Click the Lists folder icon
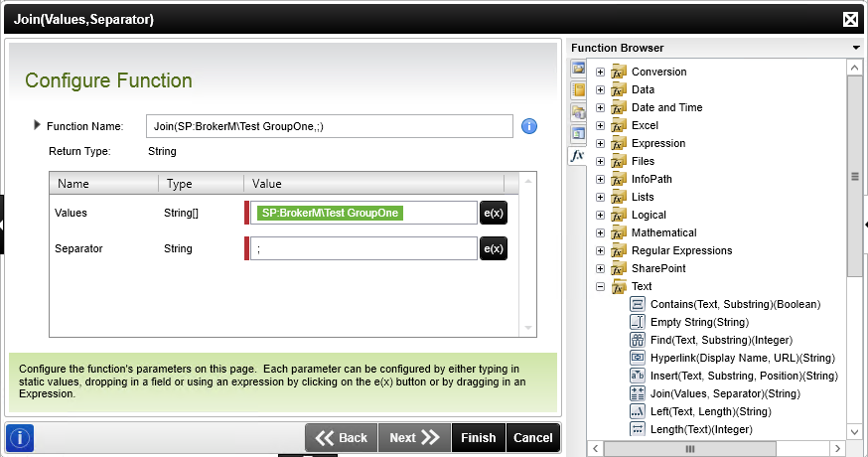Viewport: 868px width, 457px height. (619, 197)
